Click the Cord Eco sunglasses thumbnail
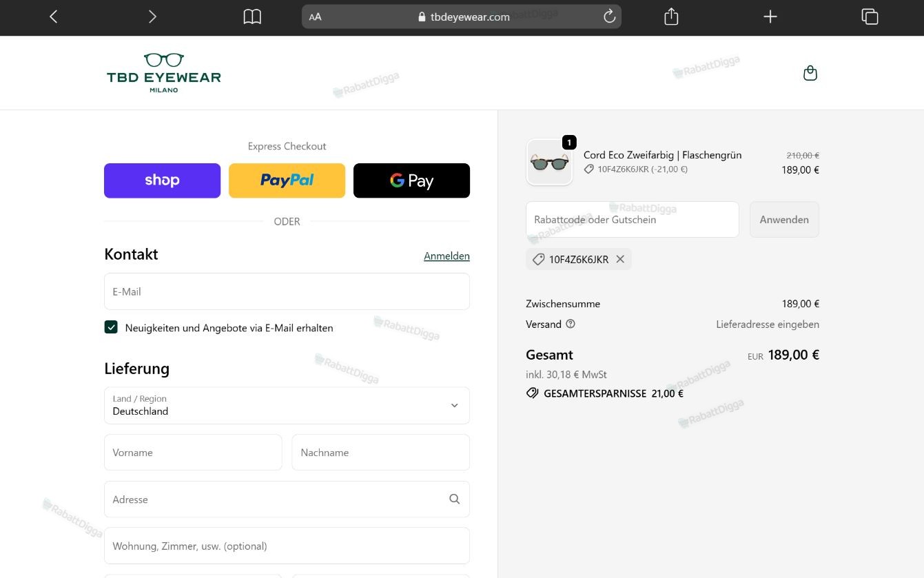 (549, 163)
